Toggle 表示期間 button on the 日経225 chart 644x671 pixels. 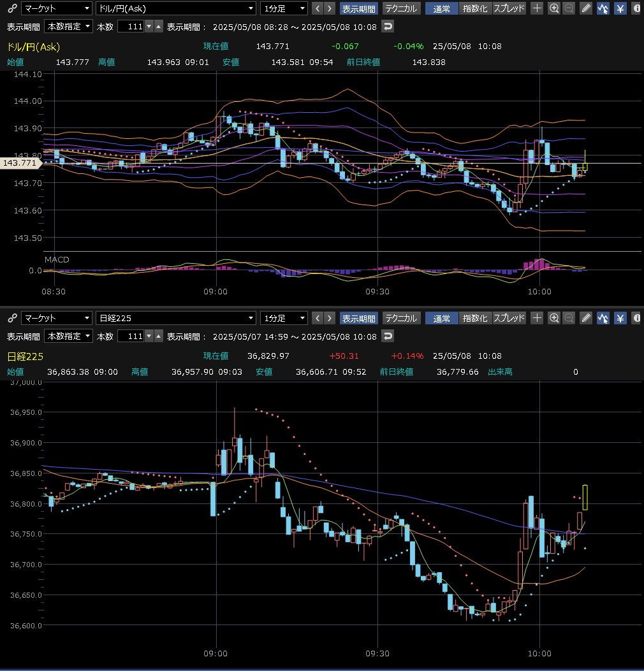(x=358, y=318)
